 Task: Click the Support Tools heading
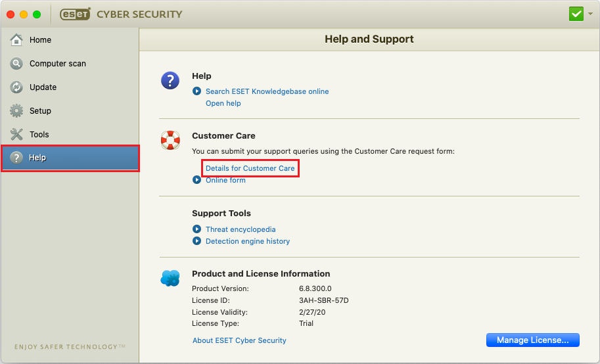coord(221,213)
